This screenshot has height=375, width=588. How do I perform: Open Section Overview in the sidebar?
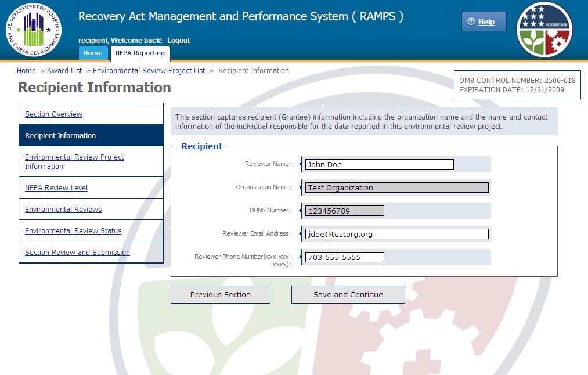pyautogui.click(x=53, y=114)
